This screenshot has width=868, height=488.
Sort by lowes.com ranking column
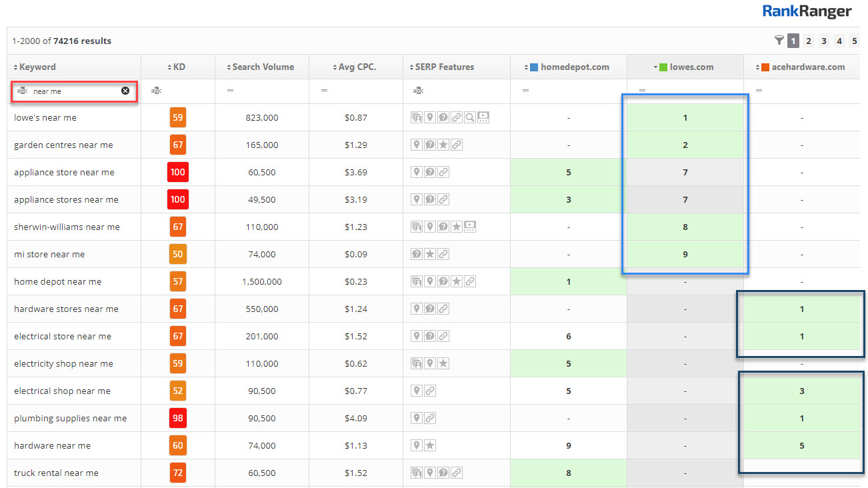click(x=691, y=67)
